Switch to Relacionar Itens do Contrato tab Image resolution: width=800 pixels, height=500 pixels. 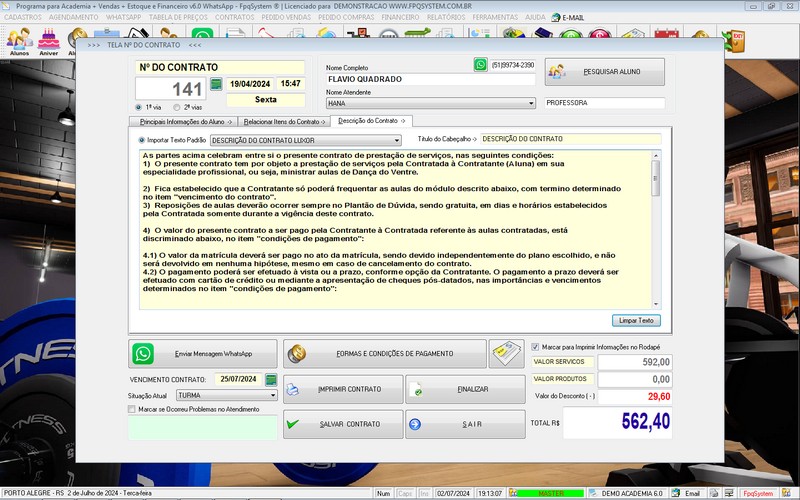(284, 122)
